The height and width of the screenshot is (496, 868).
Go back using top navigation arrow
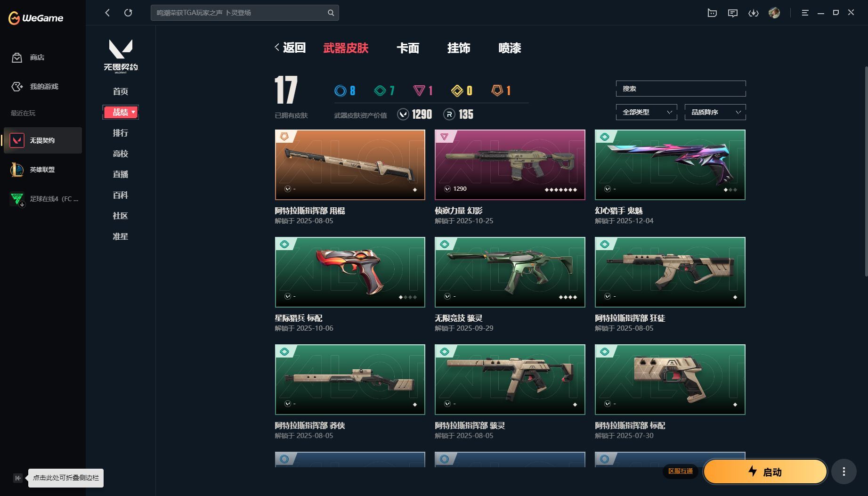(x=107, y=13)
